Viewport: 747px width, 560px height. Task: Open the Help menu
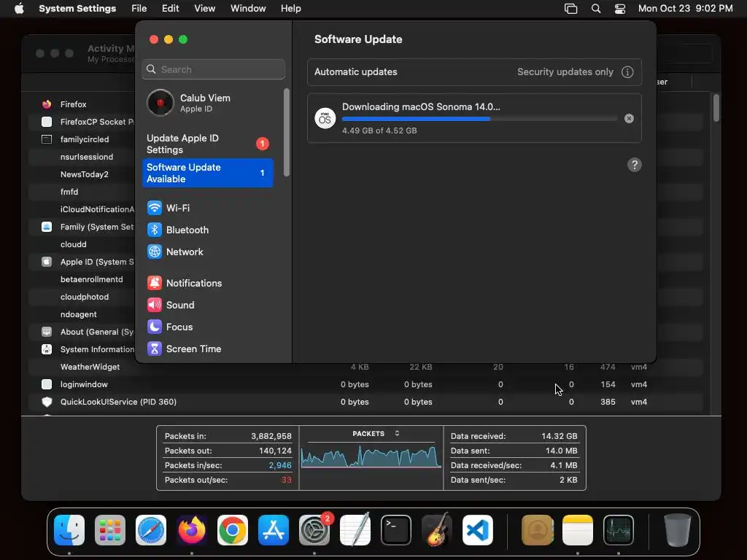click(290, 9)
